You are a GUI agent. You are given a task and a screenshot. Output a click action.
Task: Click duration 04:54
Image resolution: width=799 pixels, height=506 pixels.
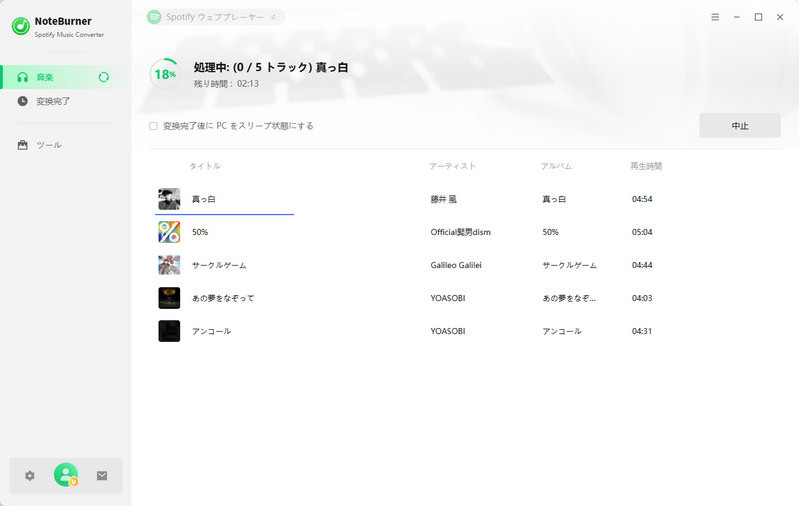(x=642, y=199)
